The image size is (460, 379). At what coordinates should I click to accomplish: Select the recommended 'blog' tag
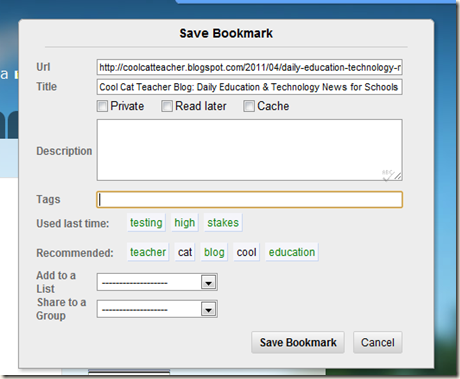(x=214, y=252)
